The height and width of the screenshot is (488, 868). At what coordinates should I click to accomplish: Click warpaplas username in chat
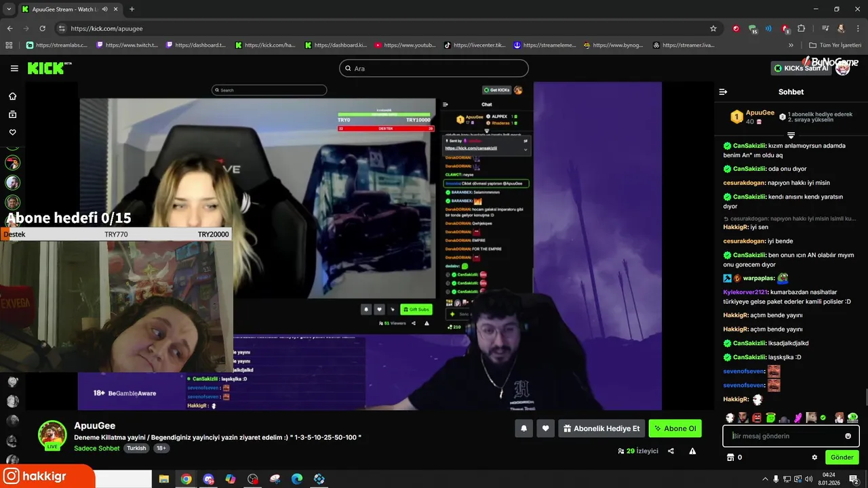tap(758, 278)
